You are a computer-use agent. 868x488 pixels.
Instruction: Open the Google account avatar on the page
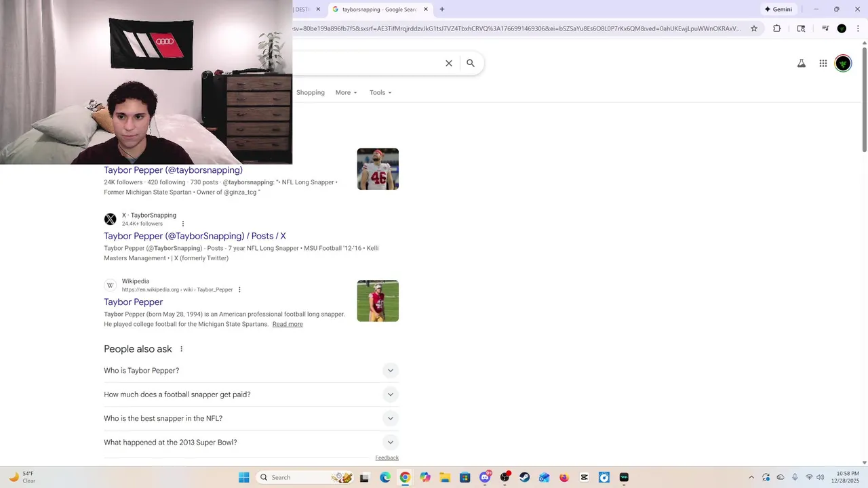pyautogui.click(x=843, y=63)
